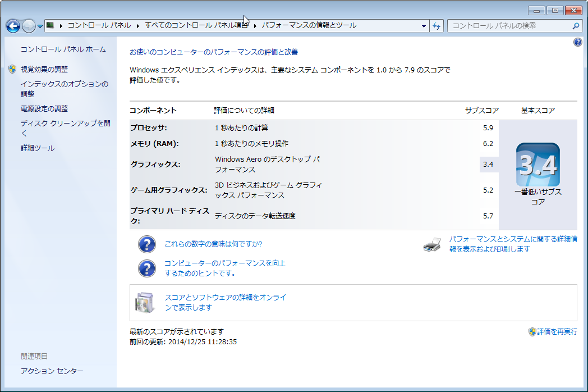The image size is (588, 392).
Task: Click the サブスコア column header
Action: [x=482, y=111]
